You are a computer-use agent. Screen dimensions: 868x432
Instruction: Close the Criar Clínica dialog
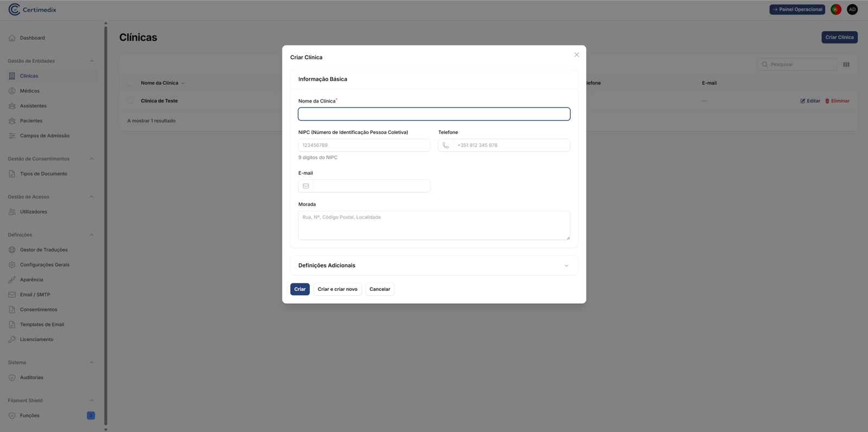coord(577,55)
